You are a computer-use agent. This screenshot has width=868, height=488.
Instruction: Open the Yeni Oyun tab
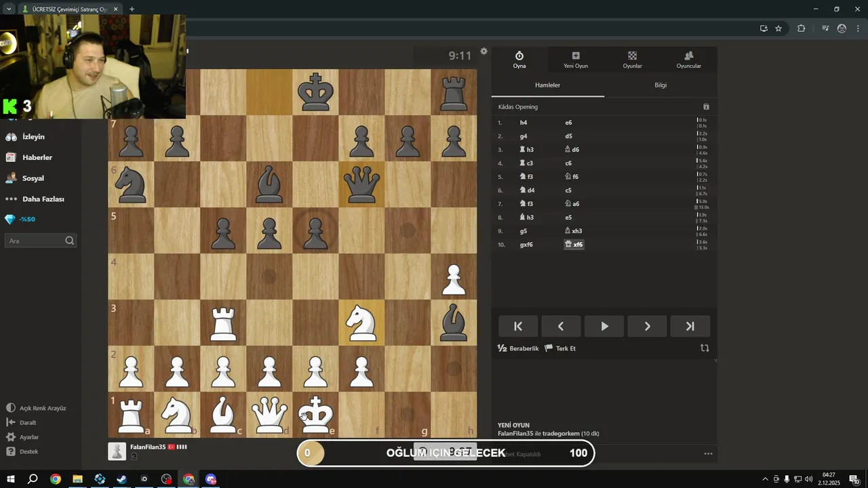(x=576, y=60)
